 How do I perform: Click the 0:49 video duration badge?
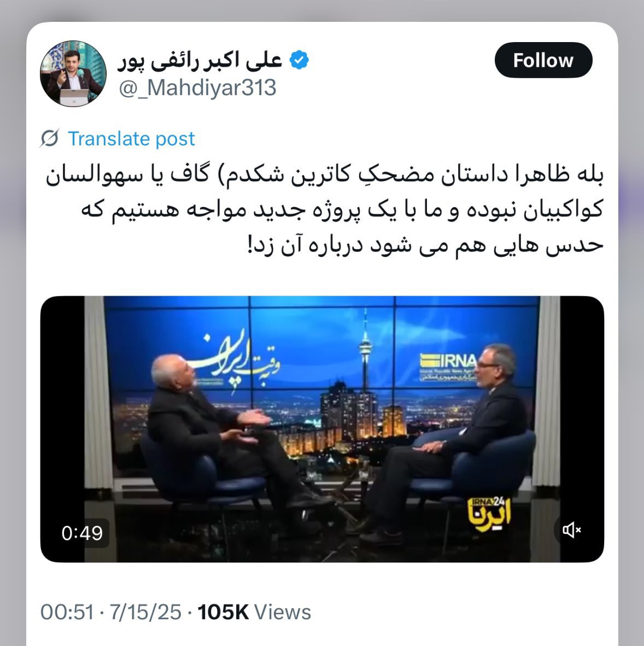(82, 533)
